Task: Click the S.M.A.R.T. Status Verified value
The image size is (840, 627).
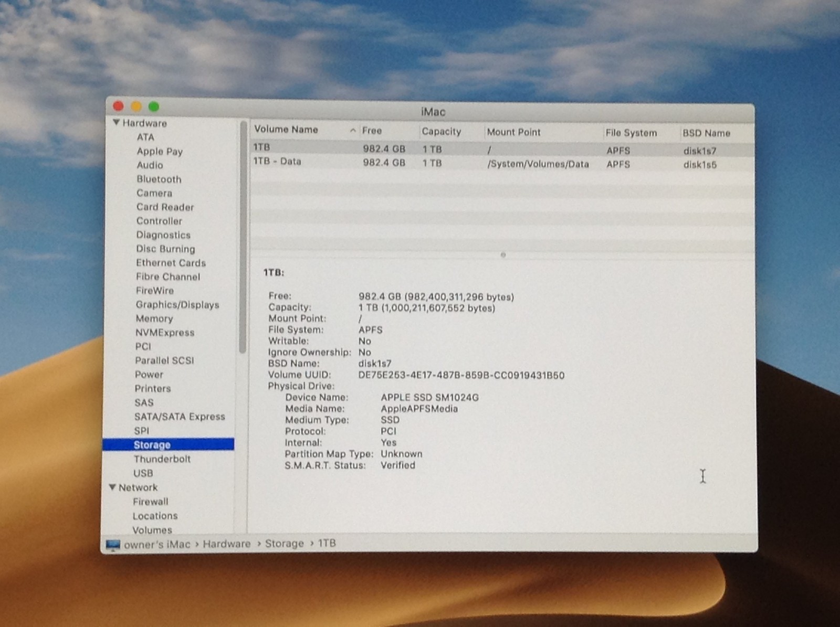Action: tap(398, 465)
